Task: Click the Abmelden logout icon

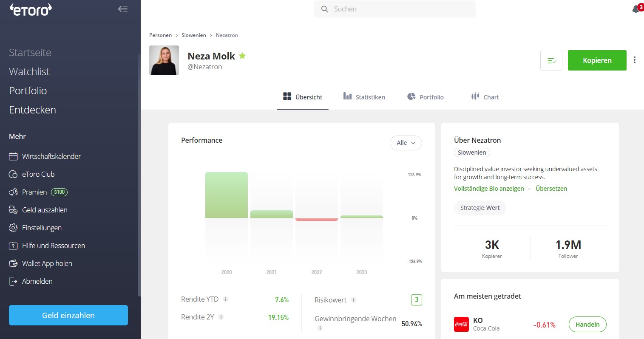Action: click(13, 281)
